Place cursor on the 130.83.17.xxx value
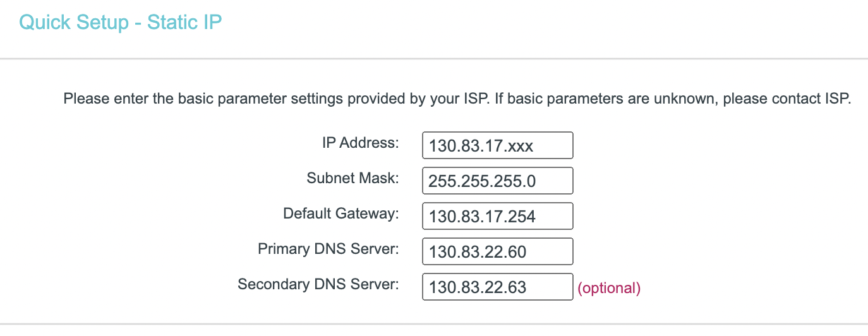Image resolution: width=868 pixels, height=336 pixels. 481,146
